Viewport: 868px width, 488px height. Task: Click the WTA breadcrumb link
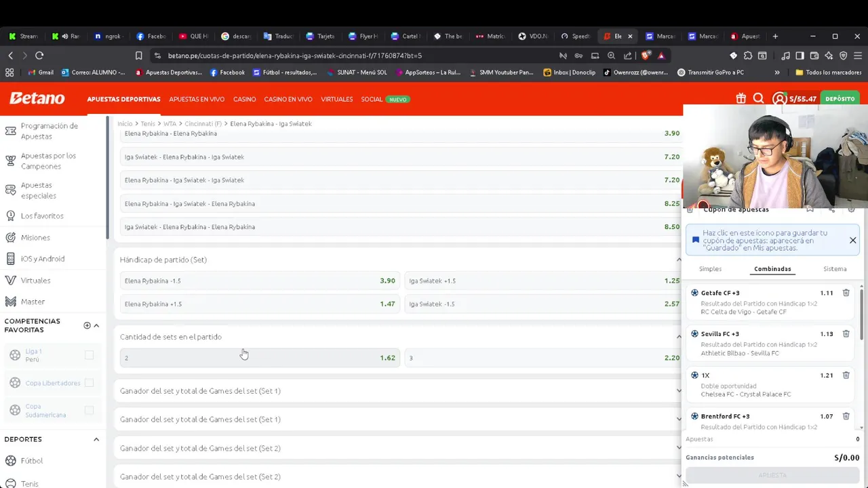[170, 124]
